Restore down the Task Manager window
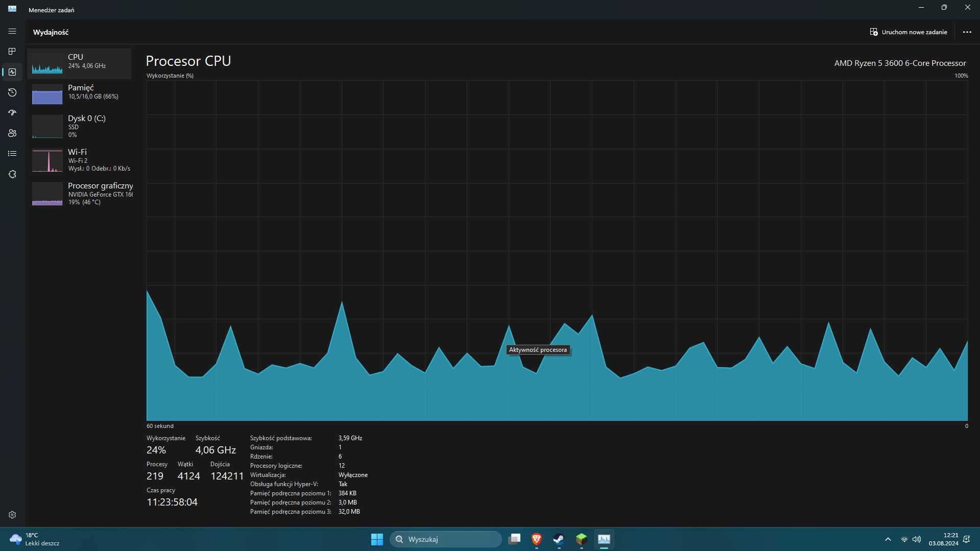This screenshot has height=551, width=980. pyautogui.click(x=944, y=8)
